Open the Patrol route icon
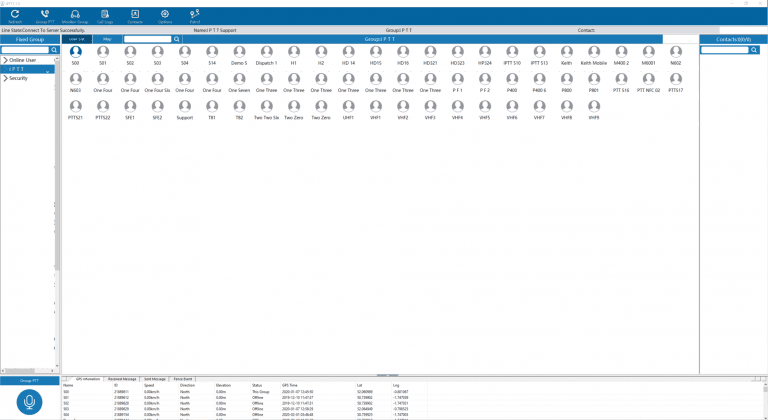 [x=194, y=14]
